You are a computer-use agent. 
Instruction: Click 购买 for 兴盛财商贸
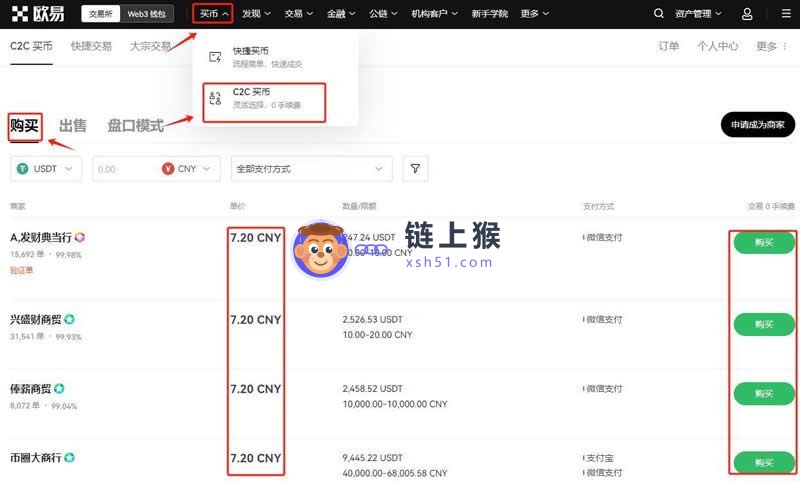click(x=764, y=325)
